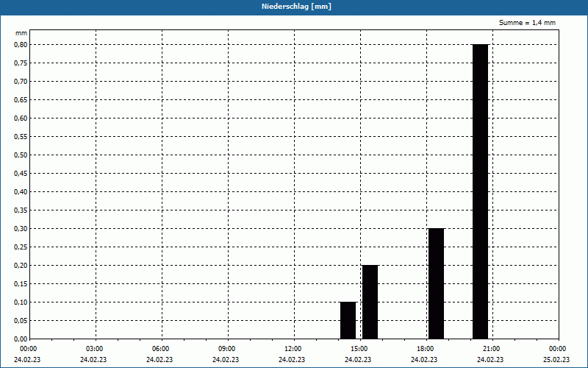
Task: Click the 09:00 time label
Action: coord(227,349)
